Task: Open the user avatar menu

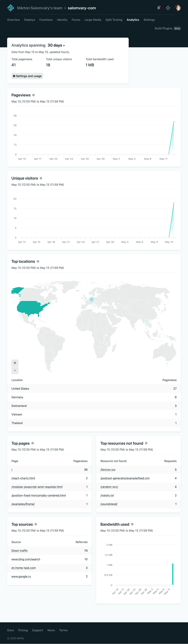Action: click(x=177, y=8)
